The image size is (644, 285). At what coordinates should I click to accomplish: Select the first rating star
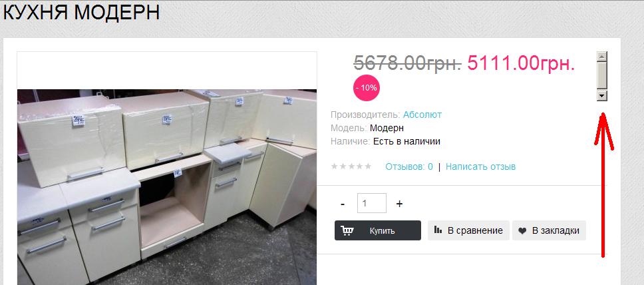(x=334, y=166)
